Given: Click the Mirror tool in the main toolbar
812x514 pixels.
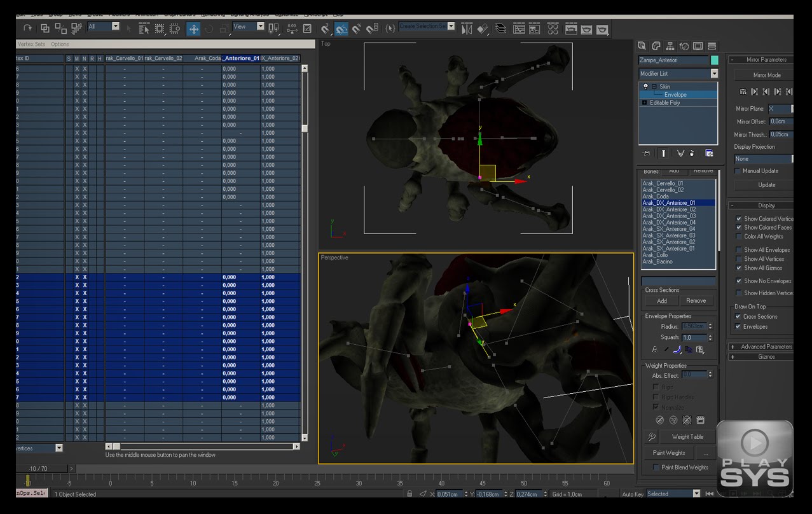Looking at the screenshot, I should 467,29.
